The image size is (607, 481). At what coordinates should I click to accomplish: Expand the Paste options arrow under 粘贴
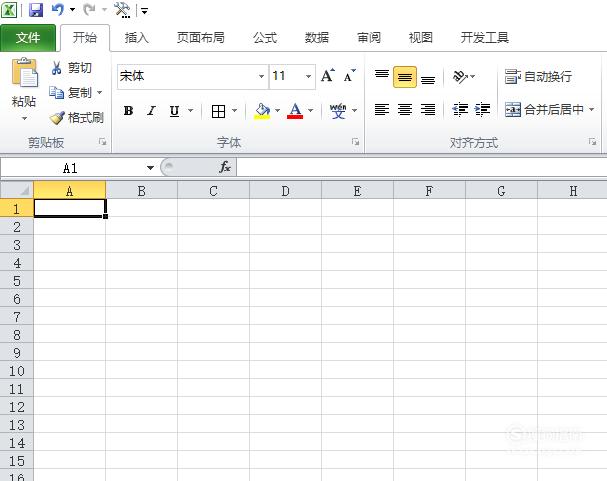24,118
